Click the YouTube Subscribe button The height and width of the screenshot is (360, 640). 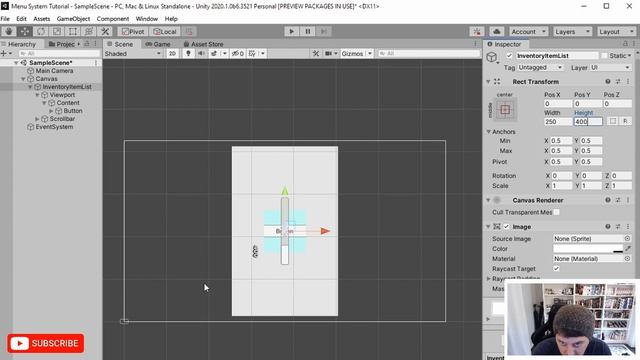coord(45,343)
